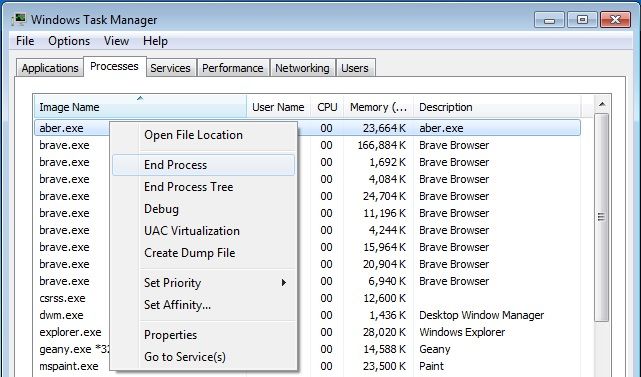Open the Options menu
641x377 pixels.
tap(69, 41)
